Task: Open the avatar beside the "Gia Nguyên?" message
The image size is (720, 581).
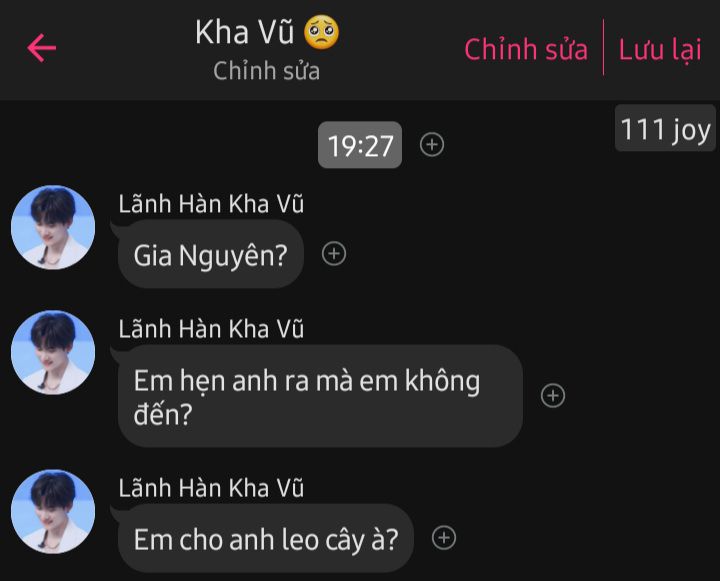Action: pos(53,227)
